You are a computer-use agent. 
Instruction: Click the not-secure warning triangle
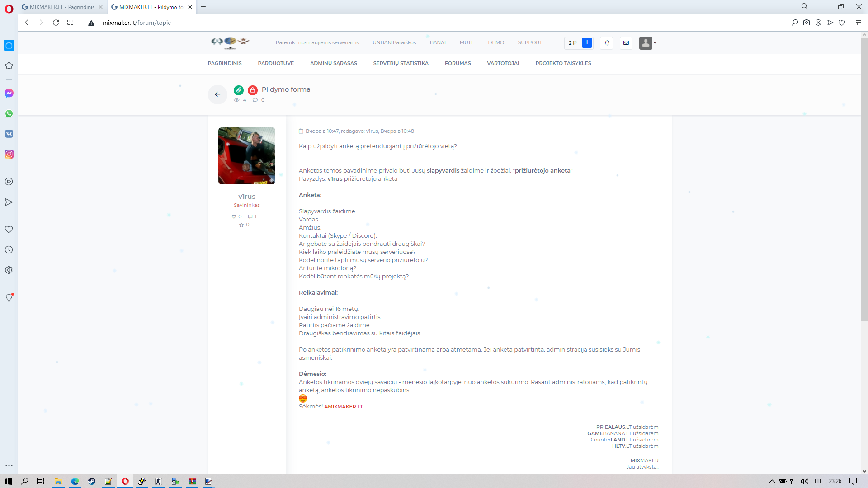[x=91, y=23]
